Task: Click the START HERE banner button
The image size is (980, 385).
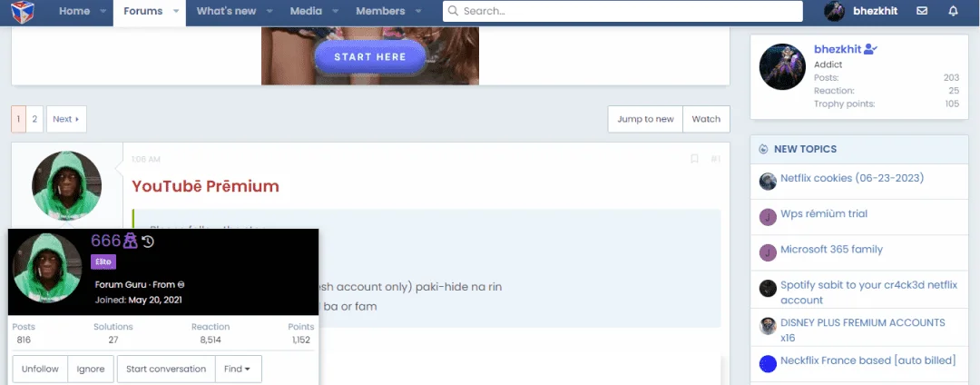Action: point(370,57)
